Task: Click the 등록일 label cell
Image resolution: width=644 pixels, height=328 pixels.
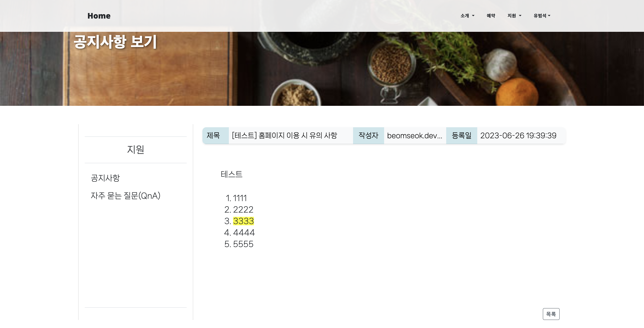Action: 461,135
